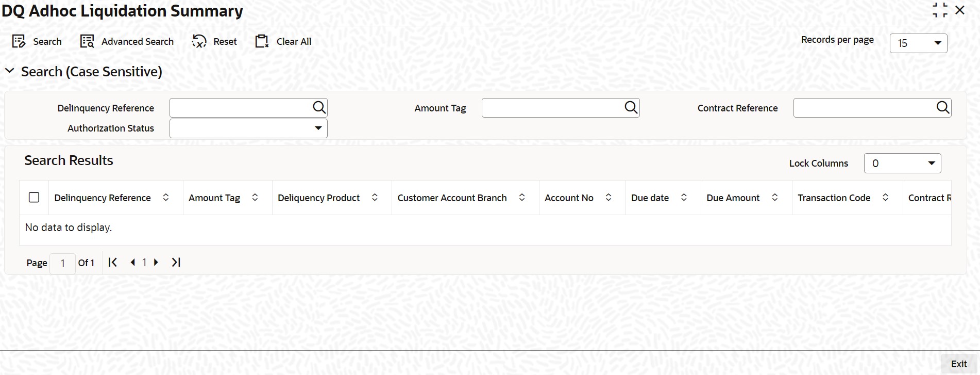Sort by Delinquency Reference column

(166, 198)
